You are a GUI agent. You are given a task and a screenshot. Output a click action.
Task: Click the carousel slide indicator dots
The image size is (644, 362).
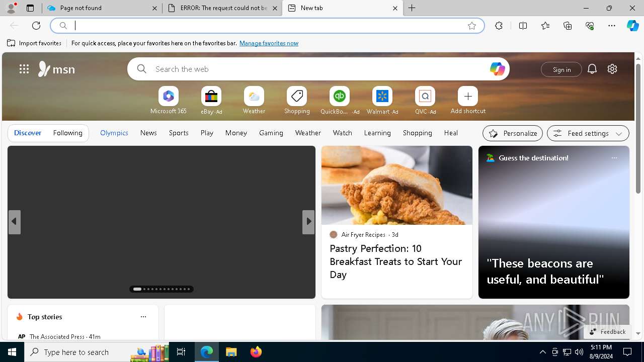(x=162, y=289)
